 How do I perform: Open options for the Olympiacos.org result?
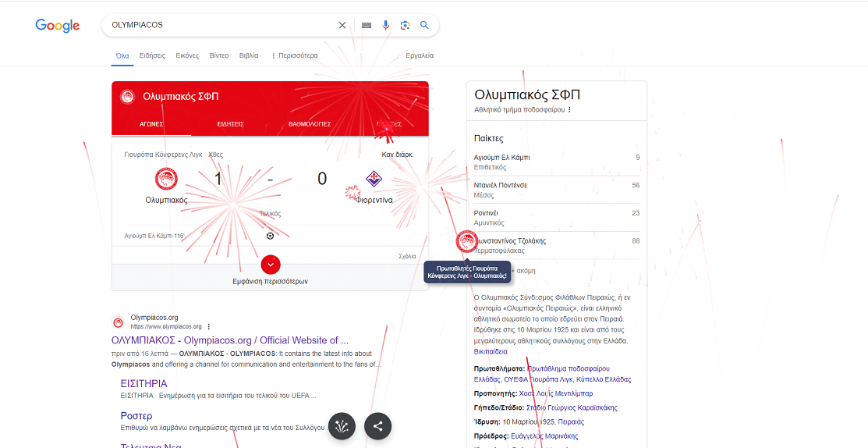pos(209,326)
